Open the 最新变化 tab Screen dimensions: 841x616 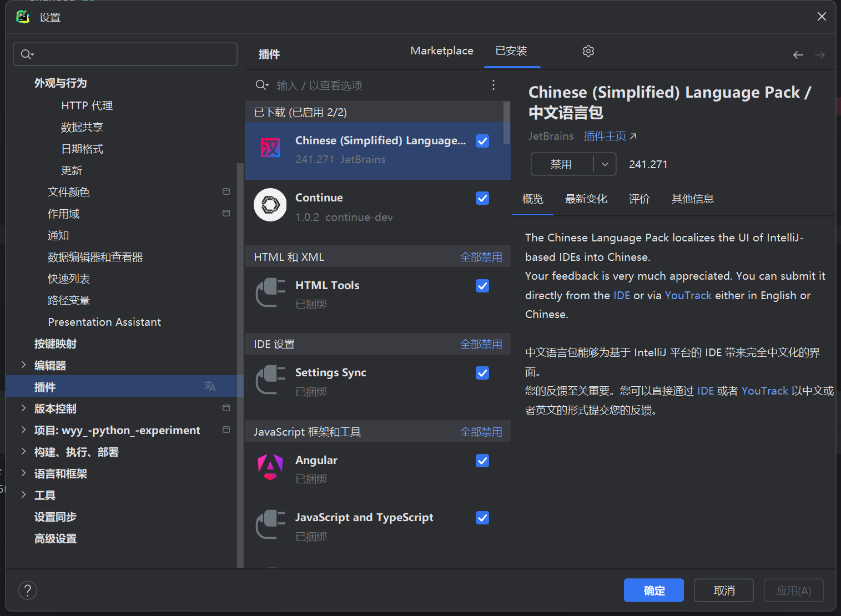[x=586, y=199]
